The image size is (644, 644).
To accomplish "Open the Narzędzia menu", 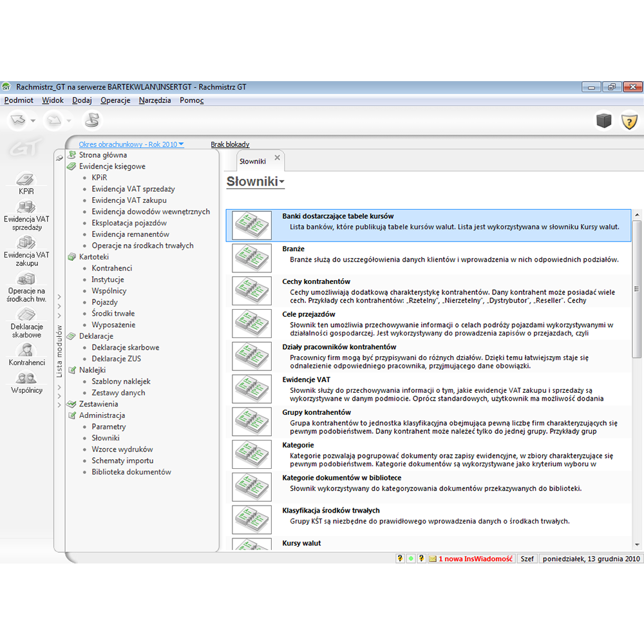I will pos(155,100).
